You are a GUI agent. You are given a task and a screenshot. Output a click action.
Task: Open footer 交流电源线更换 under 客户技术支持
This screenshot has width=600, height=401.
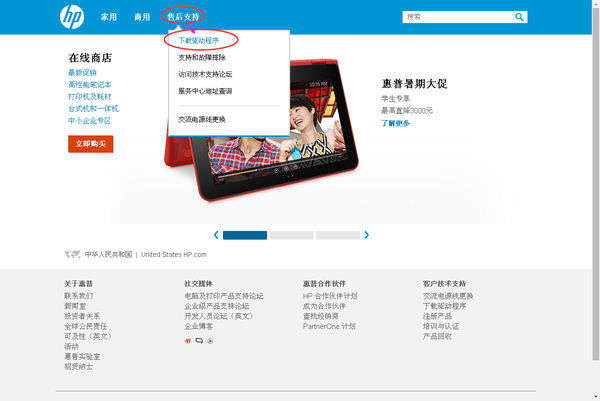coord(448,296)
